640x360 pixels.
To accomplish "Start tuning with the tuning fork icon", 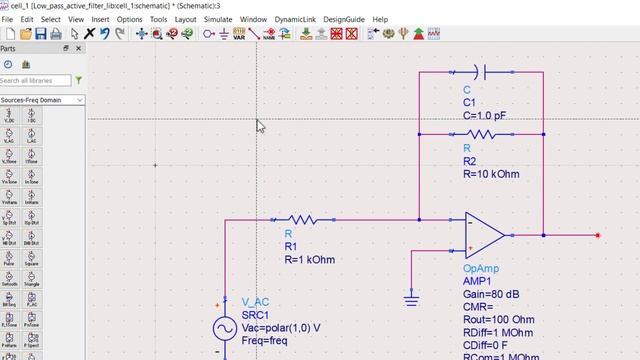I will [403, 34].
